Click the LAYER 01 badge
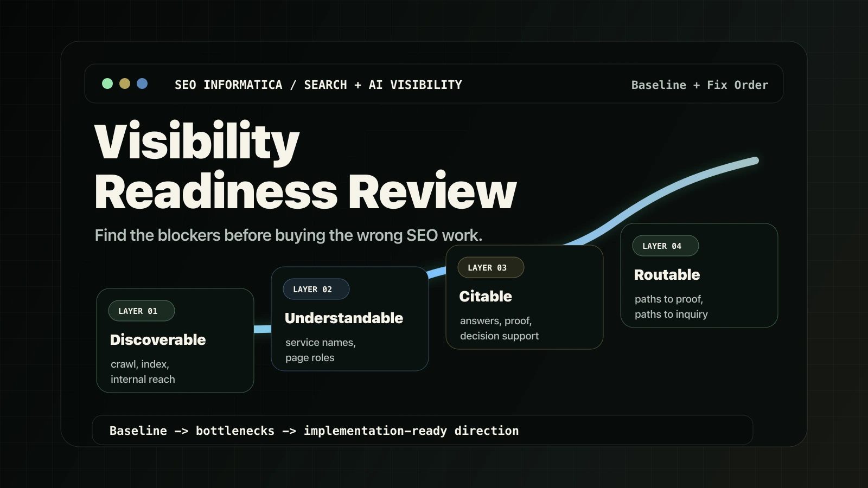Viewport: 868px width, 488px height. coord(142,311)
